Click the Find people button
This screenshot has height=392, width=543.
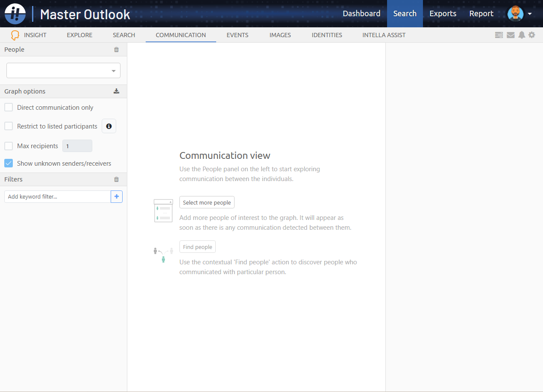(197, 246)
